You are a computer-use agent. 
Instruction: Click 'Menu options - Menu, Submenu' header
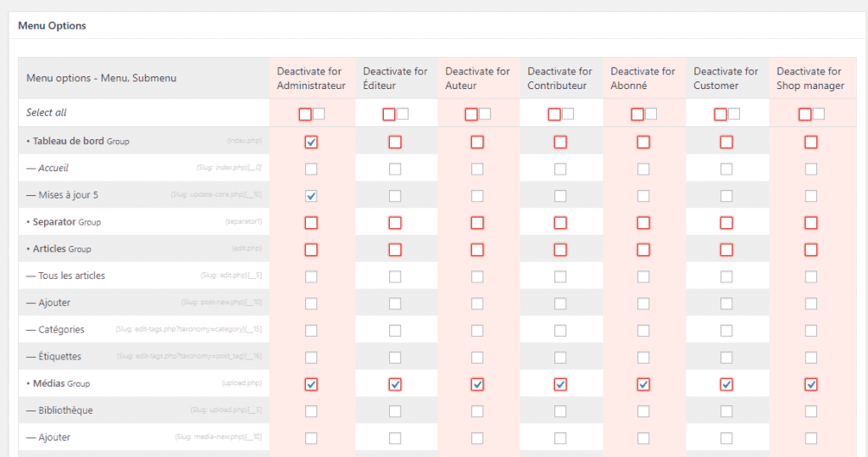click(x=102, y=78)
